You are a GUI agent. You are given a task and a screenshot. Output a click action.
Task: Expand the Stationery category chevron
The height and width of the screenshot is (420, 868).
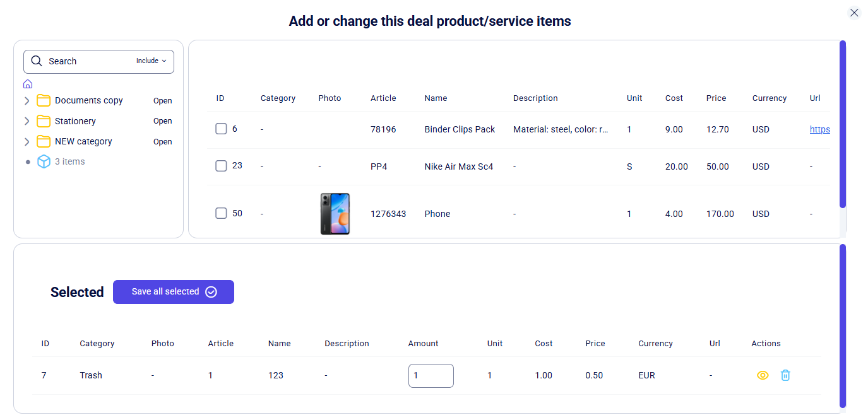(27, 121)
